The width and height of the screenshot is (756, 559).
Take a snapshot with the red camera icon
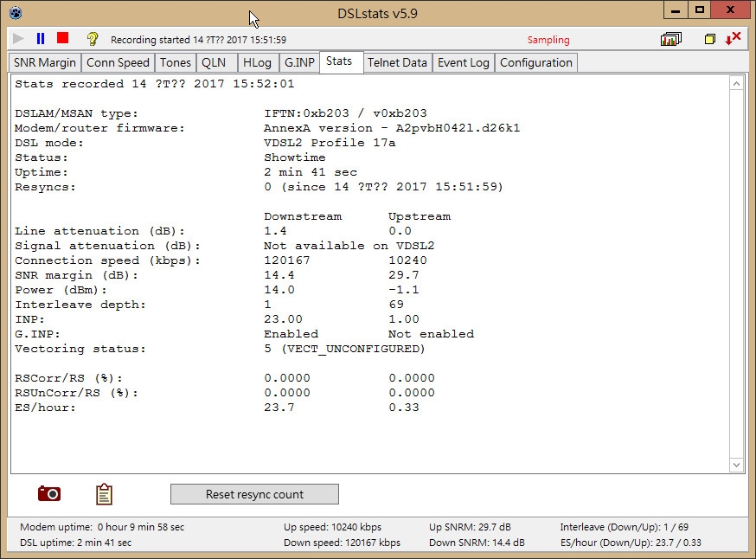[49, 494]
